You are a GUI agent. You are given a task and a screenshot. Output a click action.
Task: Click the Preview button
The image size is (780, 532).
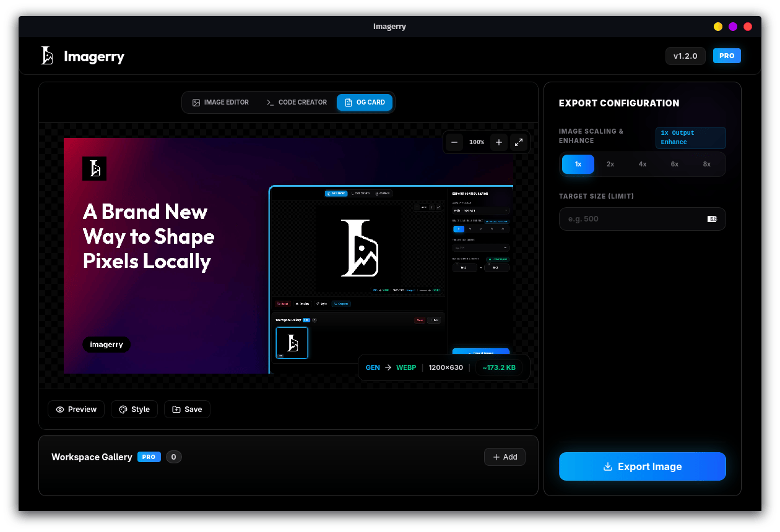tap(76, 410)
